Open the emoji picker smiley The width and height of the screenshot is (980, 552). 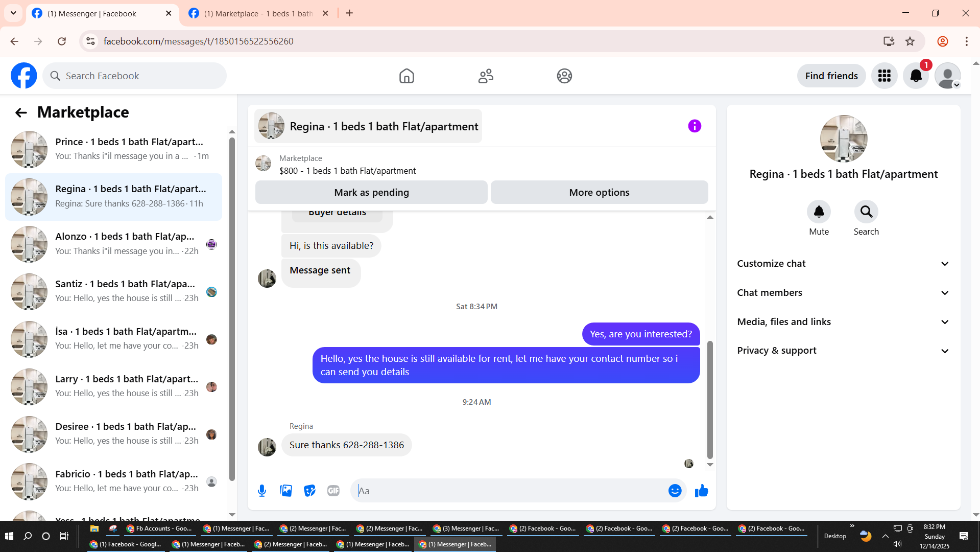click(675, 491)
